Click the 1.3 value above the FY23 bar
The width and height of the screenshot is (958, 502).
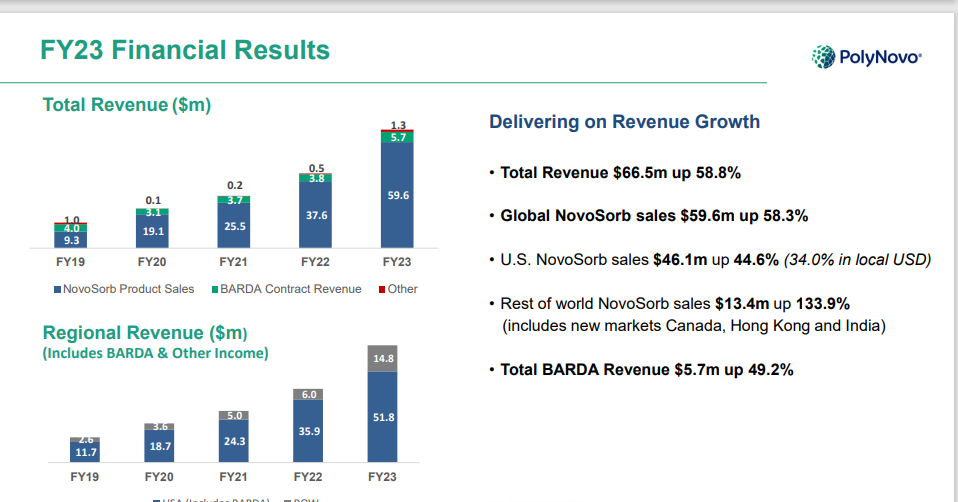(x=398, y=125)
